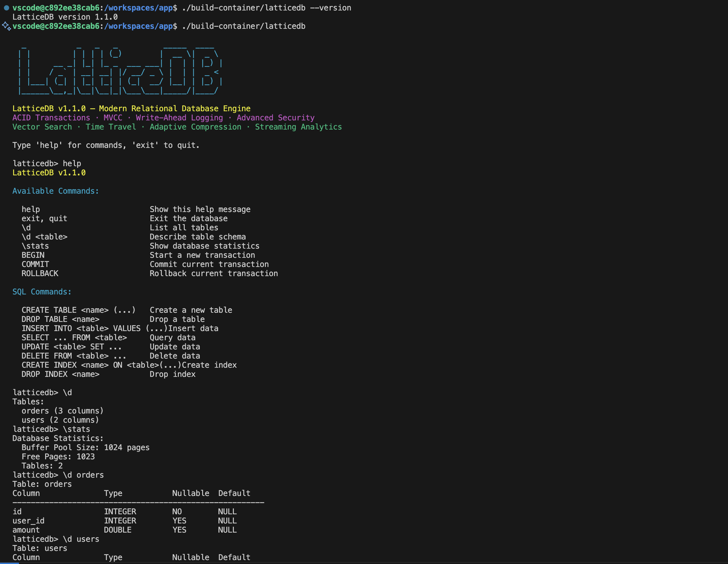Click the ./build-container/latticedb --version command text
The height and width of the screenshot is (564, 728).
pos(266,8)
